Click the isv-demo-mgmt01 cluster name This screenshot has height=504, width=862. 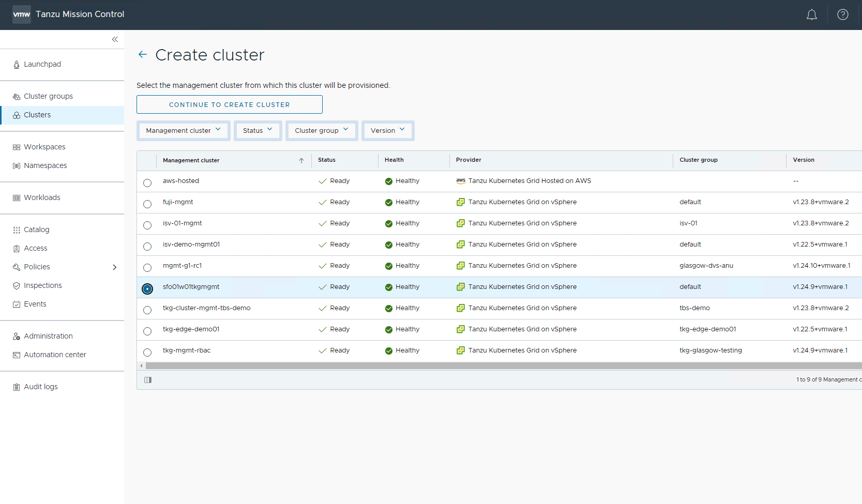[x=191, y=245]
